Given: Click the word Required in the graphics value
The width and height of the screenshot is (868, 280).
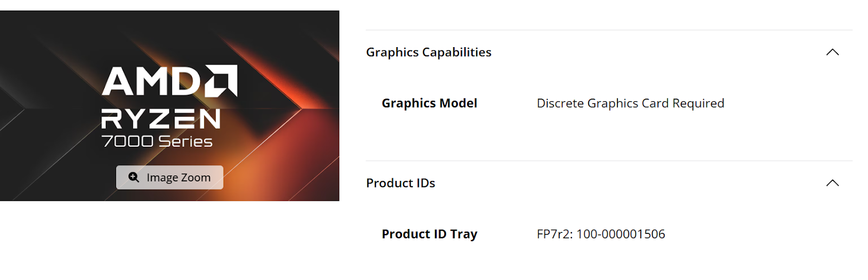Looking at the screenshot, I should click(698, 103).
